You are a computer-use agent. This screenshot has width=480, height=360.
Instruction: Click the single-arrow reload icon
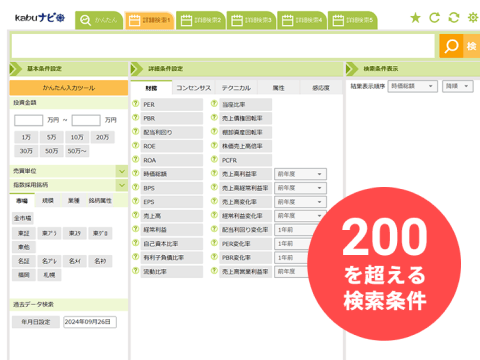pos(434,18)
